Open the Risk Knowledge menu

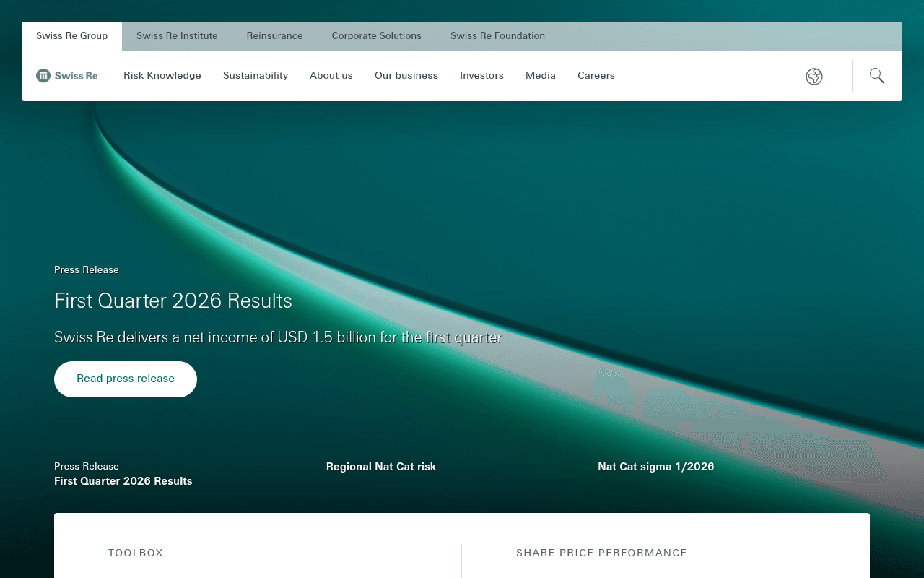click(162, 75)
